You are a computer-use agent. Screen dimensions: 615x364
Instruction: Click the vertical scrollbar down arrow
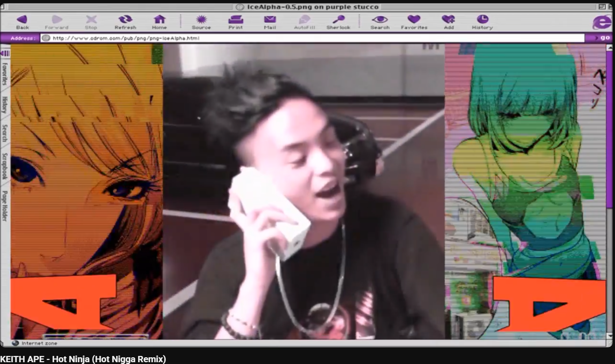tap(609, 336)
